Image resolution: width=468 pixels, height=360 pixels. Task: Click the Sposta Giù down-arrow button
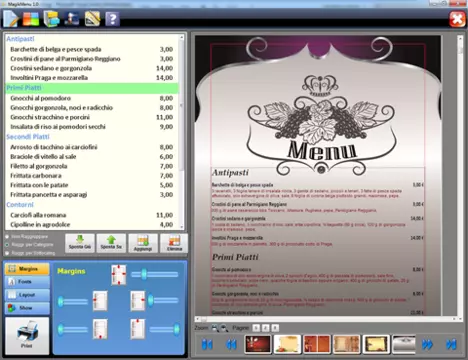[80, 243]
